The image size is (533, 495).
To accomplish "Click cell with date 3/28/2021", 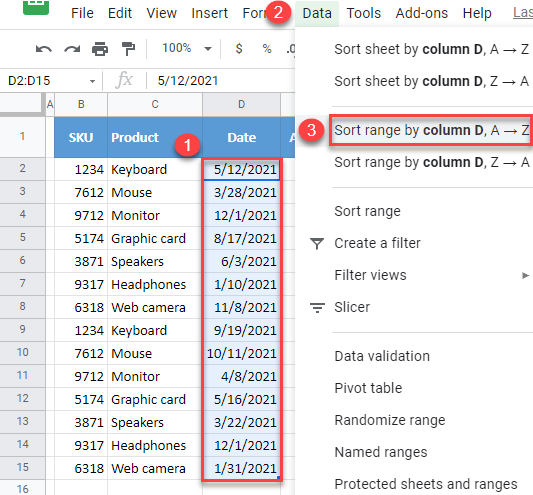I will (241, 192).
